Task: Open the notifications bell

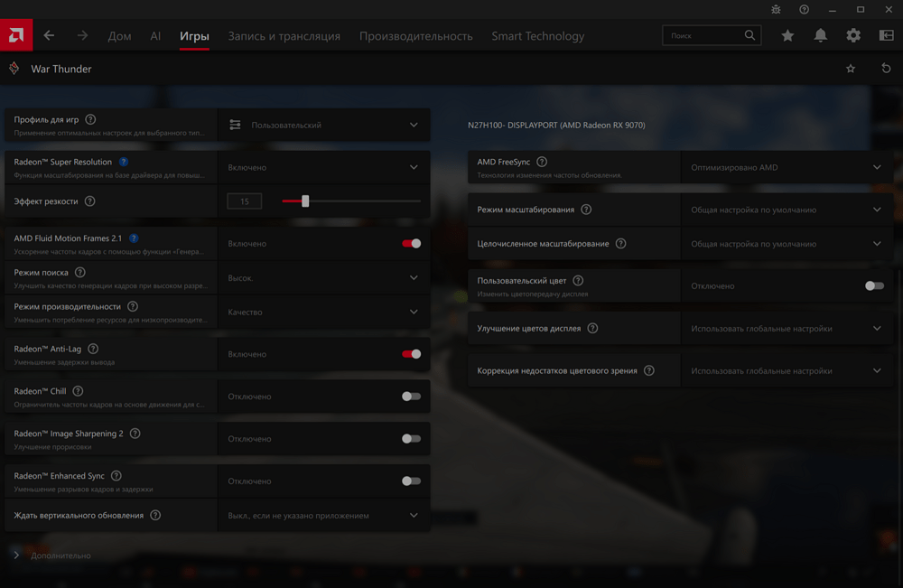Action: point(820,36)
